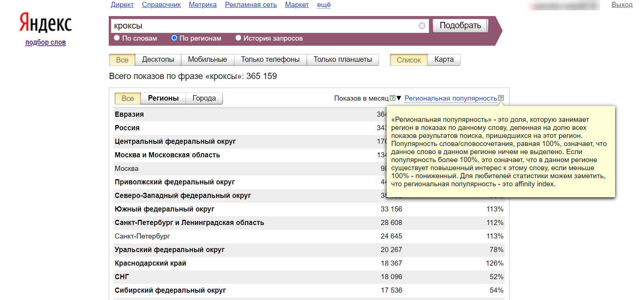
Task: Open the Метрика link
Action: point(203,5)
